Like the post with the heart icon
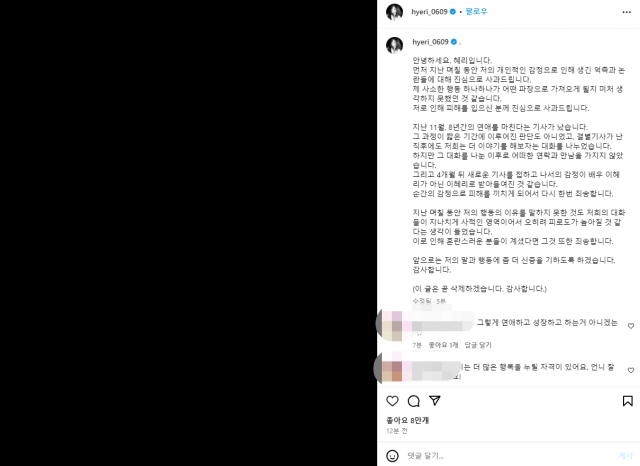Image resolution: width=640 pixels, height=466 pixels. pos(392,401)
